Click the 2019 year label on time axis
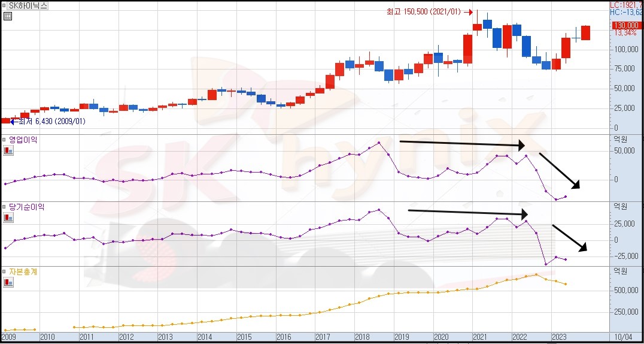 [x=402, y=337]
